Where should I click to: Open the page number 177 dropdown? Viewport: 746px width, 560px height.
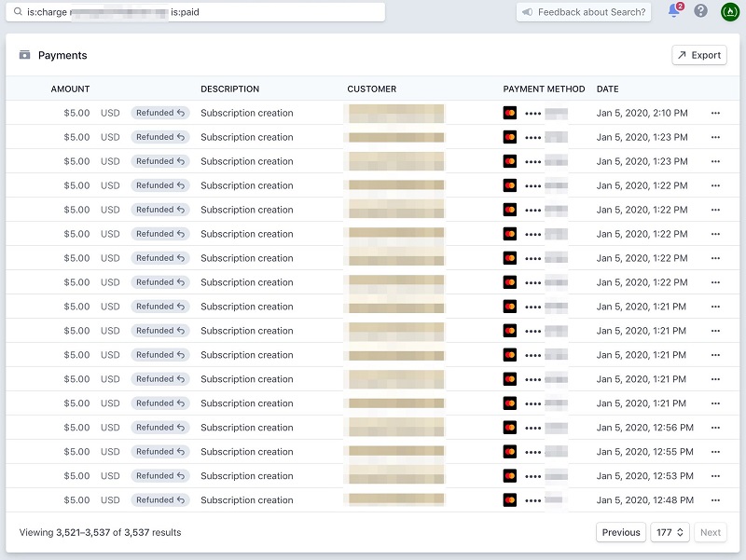[670, 532]
